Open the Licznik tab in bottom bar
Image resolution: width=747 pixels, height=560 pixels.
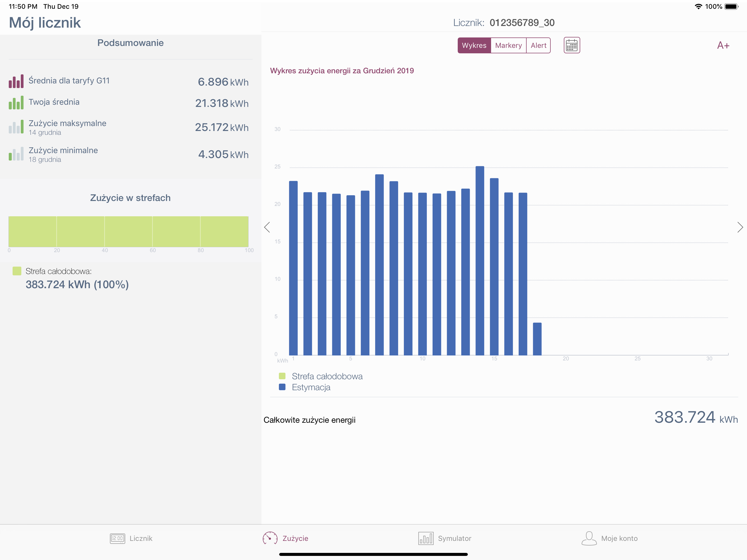click(x=131, y=538)
